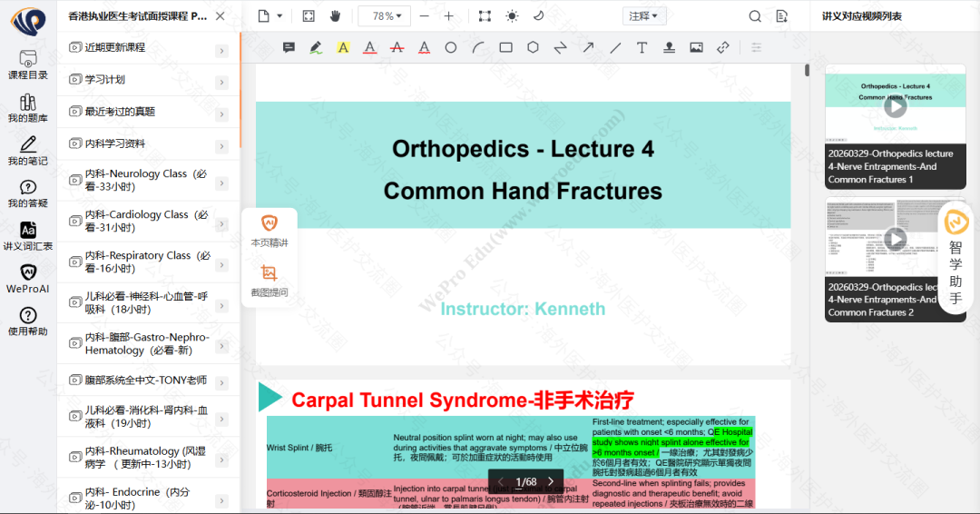Open 讲义词汇表 sidebar menu
Screen dimensions: 980x514
(28, 236)
